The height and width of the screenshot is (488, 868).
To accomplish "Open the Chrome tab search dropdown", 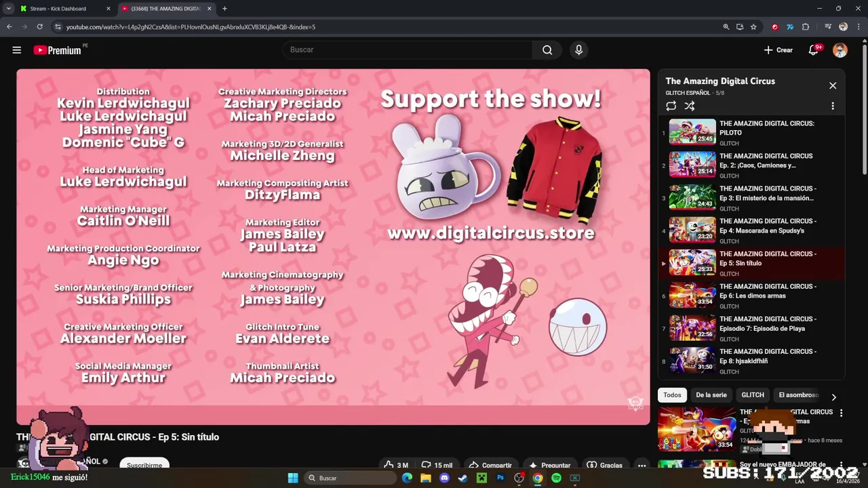I will (x=9, y=9).
